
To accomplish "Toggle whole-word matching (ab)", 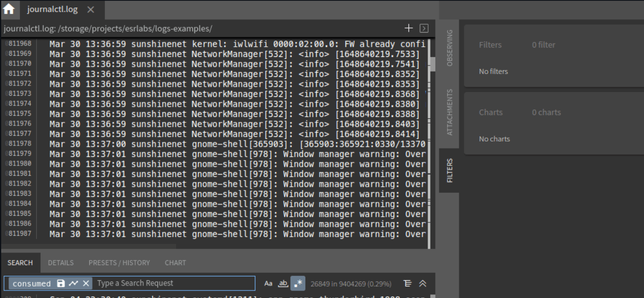I will click(x=283, y=283).
